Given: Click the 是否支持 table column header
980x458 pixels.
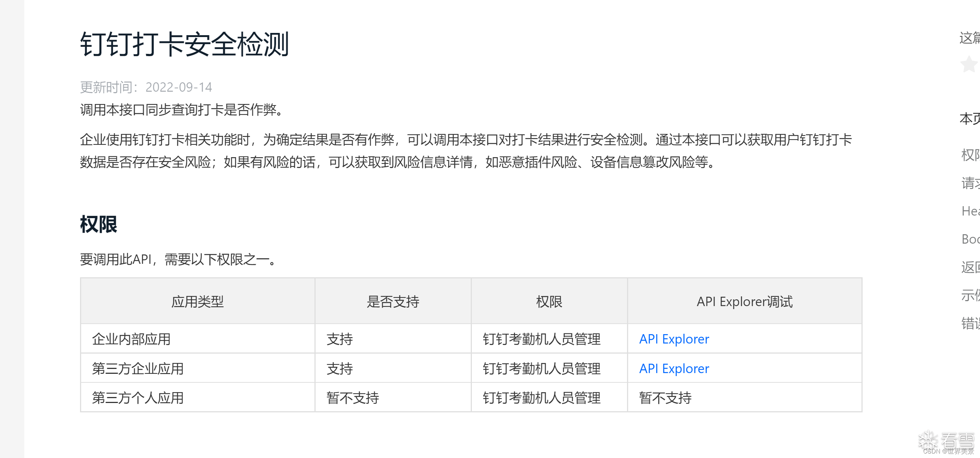Looking at the screenshot, I should pyautogui.click(x=393, y=302).
